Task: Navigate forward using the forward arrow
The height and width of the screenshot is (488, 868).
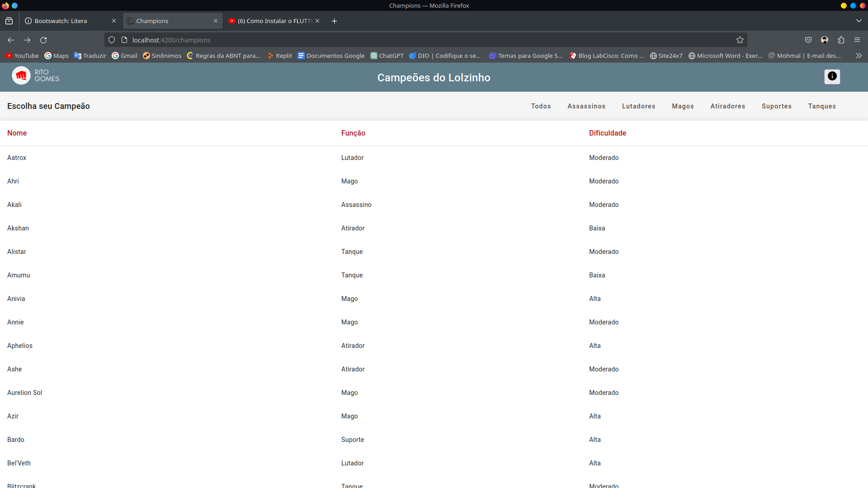Action: pyautogui.click(x=27, y=40)
